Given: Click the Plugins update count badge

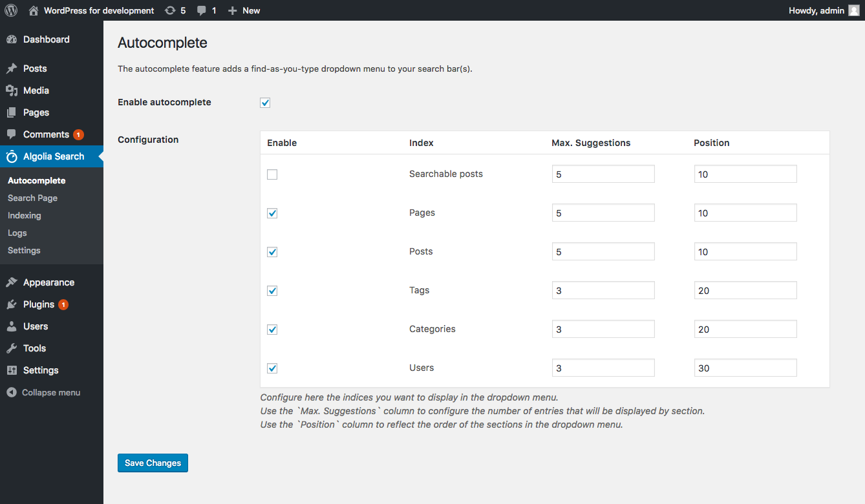Looking at the screenshot, I should point(63,304).
